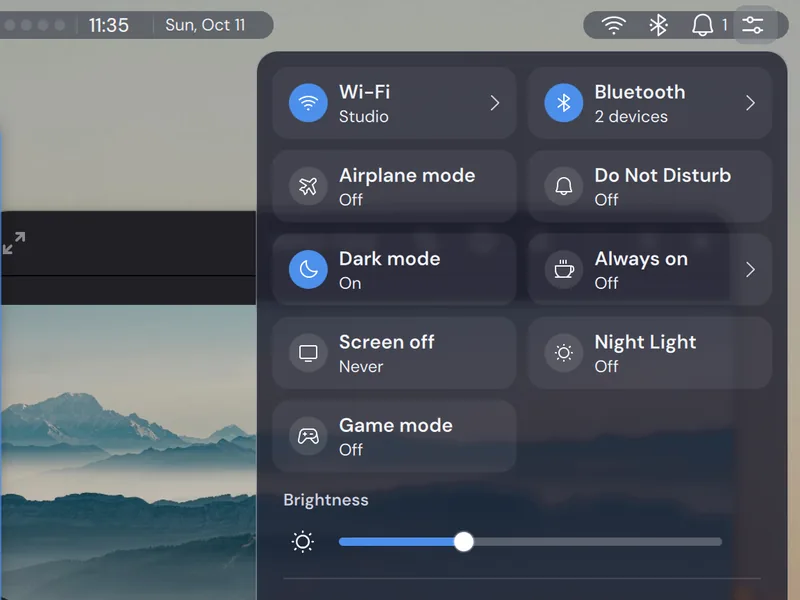Image resolution: width=800 pixels, height=600 pixels.
Task: Click the "Never" screen off value
Action: coord(361,366)
